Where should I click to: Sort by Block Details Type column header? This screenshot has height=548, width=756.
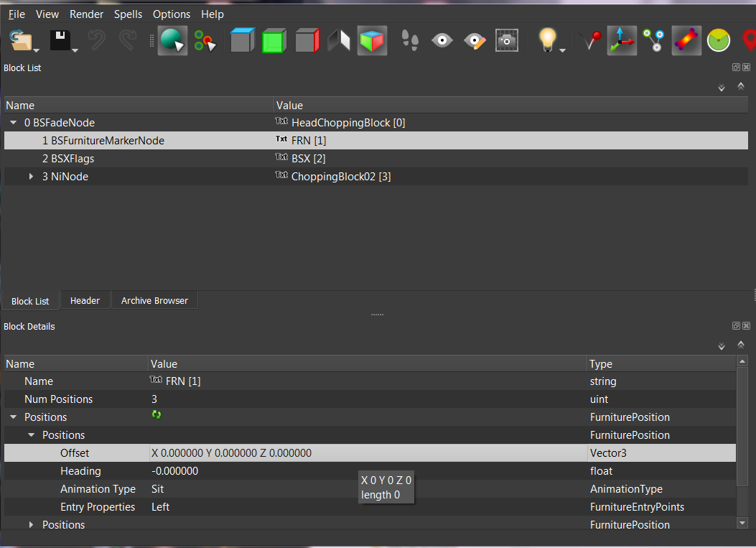[x=661, y=363]
